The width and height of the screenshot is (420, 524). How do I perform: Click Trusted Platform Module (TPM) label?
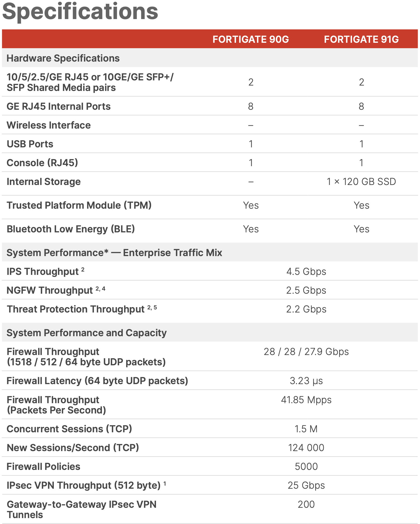pos(79,205)
